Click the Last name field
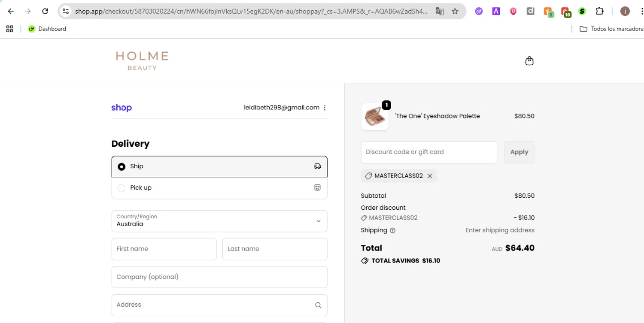This screenshot has height=323, width=644. coord(275,249)
